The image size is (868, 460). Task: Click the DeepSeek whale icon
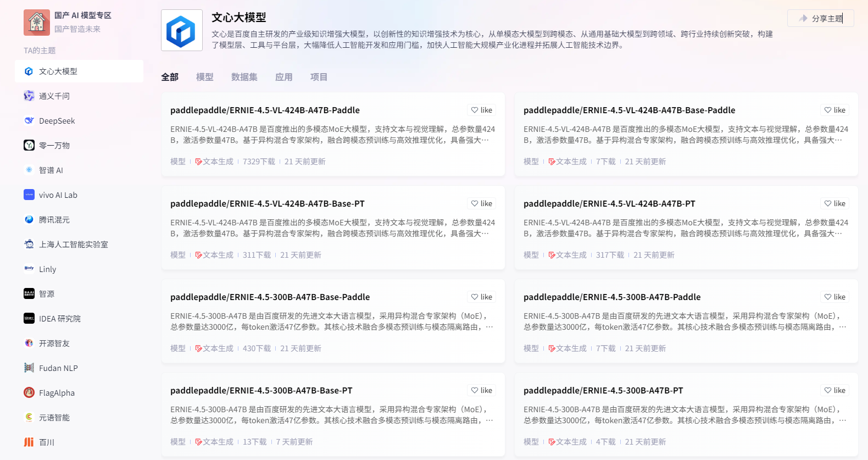(x=29, y=121)
